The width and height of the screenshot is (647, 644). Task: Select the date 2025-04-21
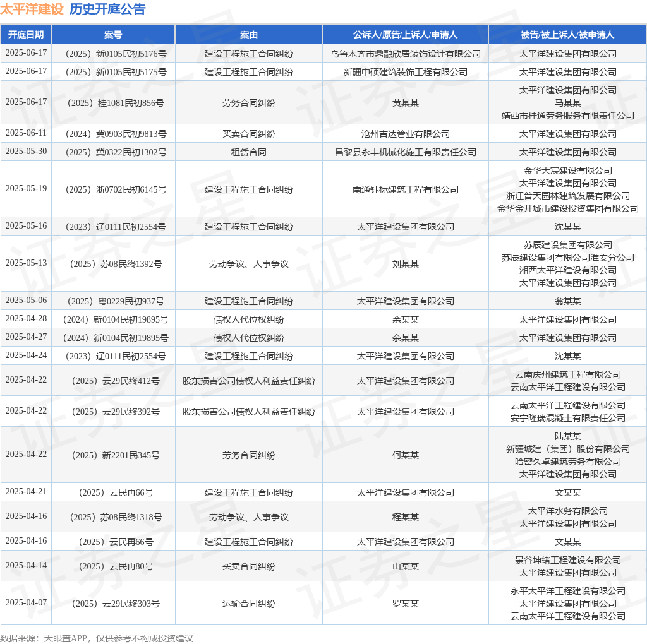point(26,491)
